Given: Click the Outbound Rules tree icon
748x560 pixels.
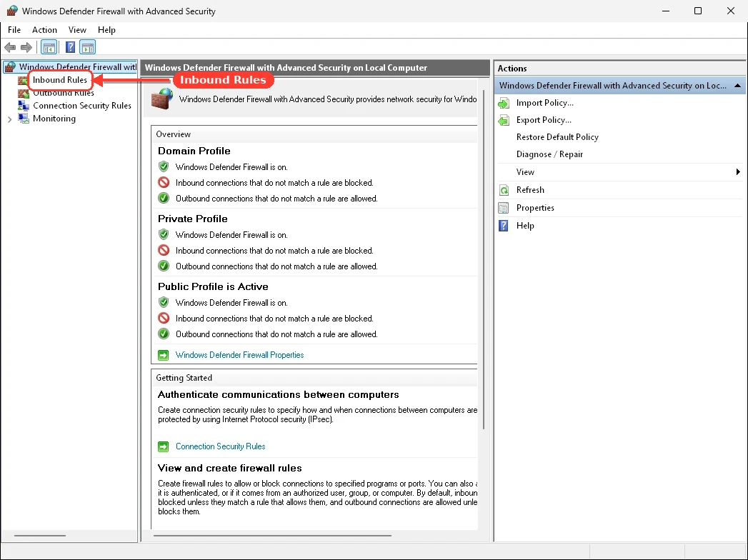Looking at the screenshot, I should pos(24,93).
